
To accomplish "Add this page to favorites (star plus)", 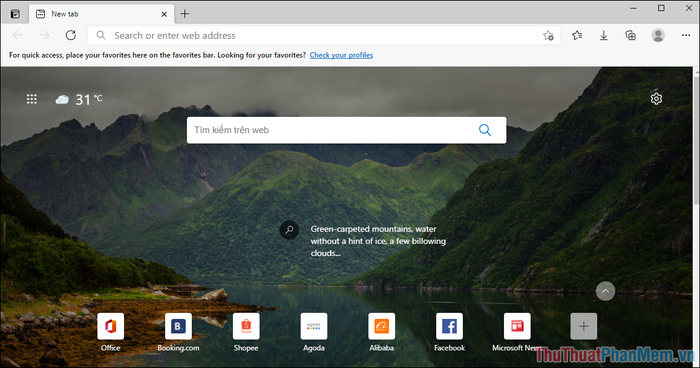I will 548,36.
